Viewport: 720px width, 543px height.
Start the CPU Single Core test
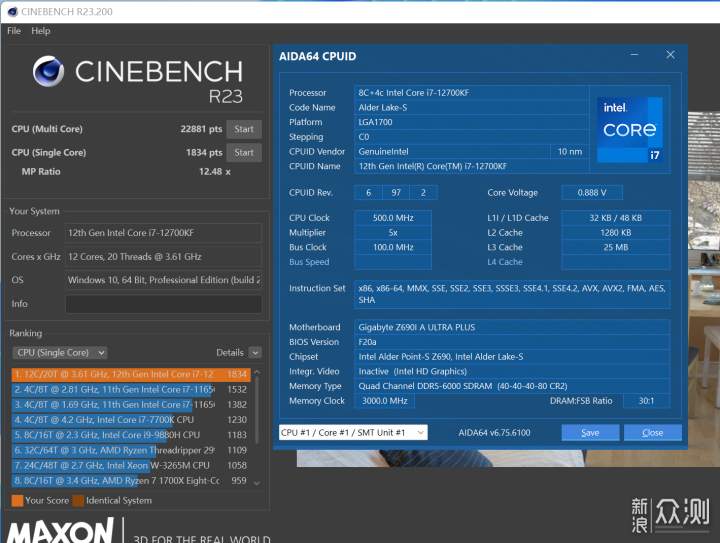pos(244,152)
